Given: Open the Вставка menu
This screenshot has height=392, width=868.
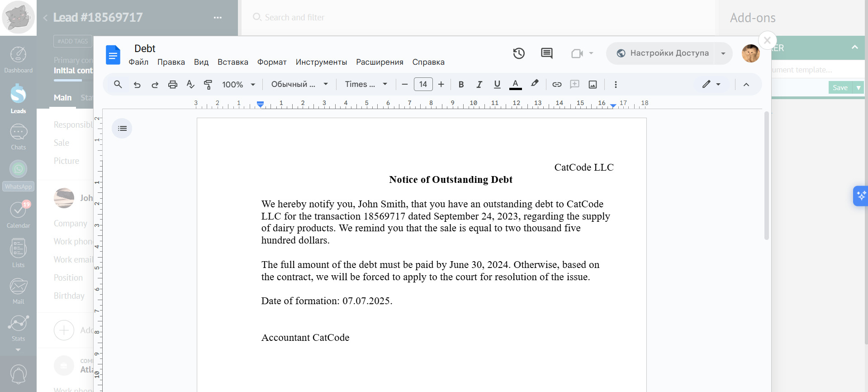Looking at the screenshot, I should [232, 62].
